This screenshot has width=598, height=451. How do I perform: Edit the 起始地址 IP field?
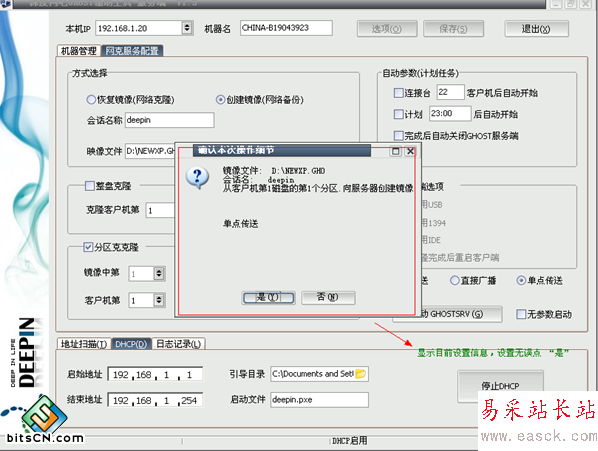[155, 374]
